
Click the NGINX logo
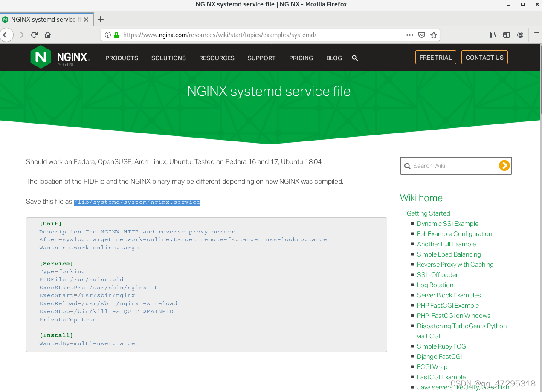click(x=60, y=57)
